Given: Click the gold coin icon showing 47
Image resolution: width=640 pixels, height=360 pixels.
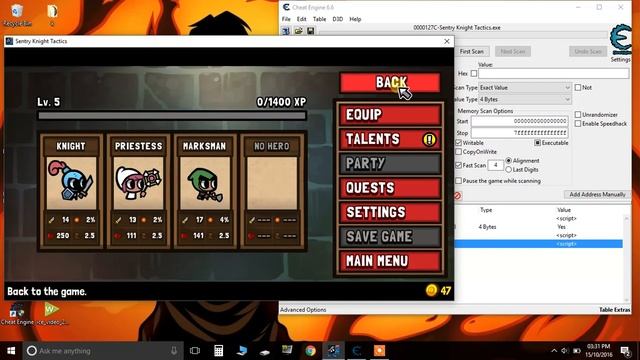Looking at the screenshot, I should [x=431, y=290].
